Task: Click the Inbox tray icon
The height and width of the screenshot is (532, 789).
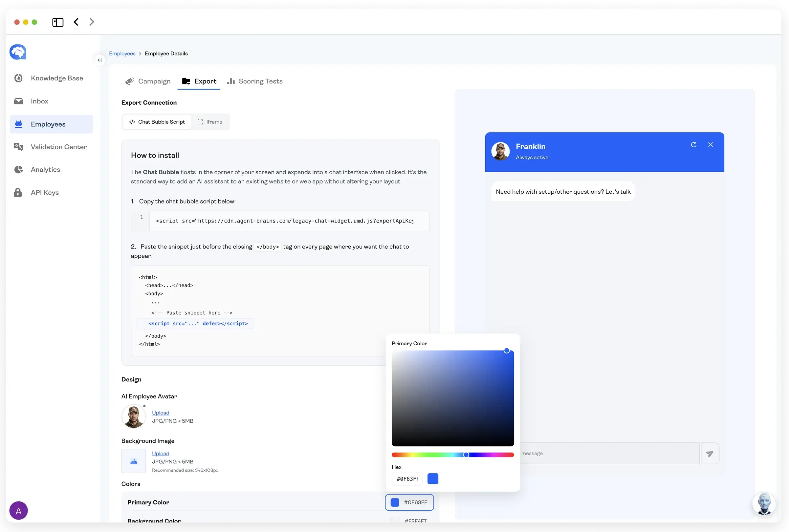Action: [18, 101]
